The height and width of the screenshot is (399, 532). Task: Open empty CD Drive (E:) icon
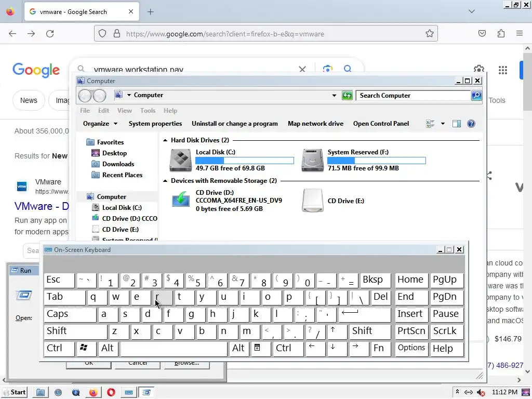pyautogui.click(x=312, y=200)
